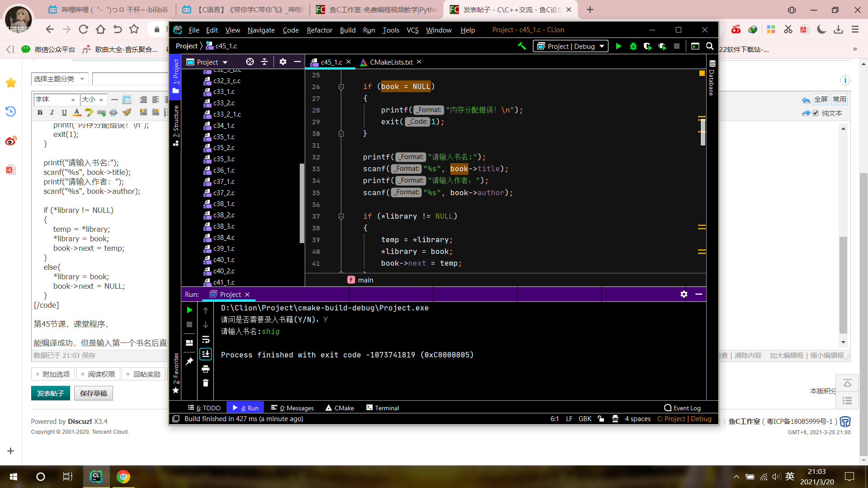Open font color picker in forum editor
The height and width of the screenshot is (488, 868).
click(x=77, y=113)
